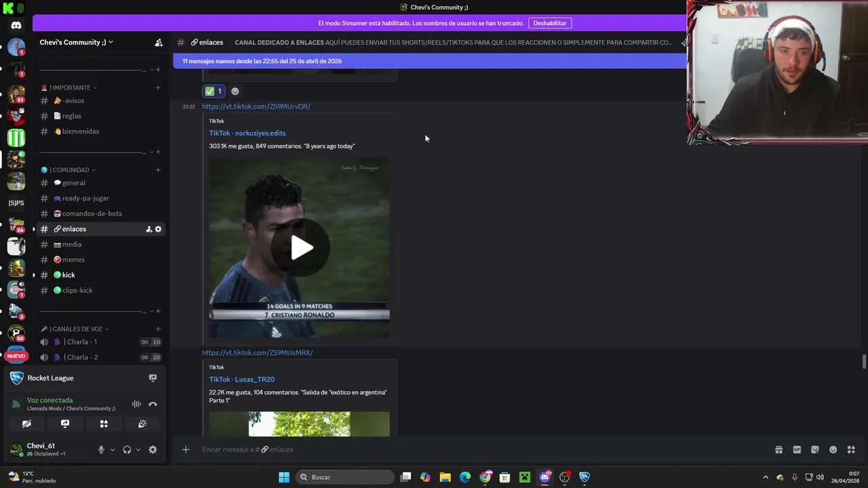Toggle noise suppression waveform icon
The image size is (868, 488).
click(x=136, y=404)
